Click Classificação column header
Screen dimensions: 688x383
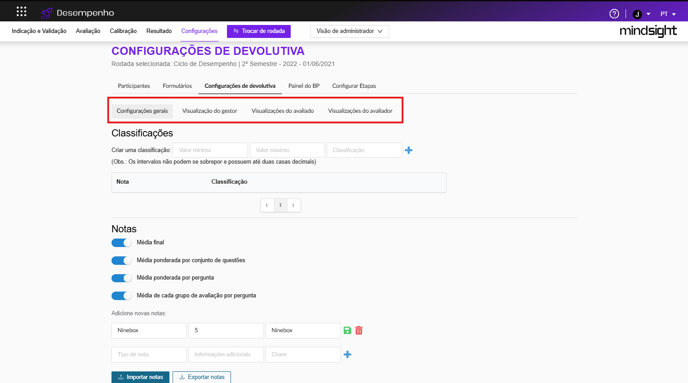tap(229, 182)
